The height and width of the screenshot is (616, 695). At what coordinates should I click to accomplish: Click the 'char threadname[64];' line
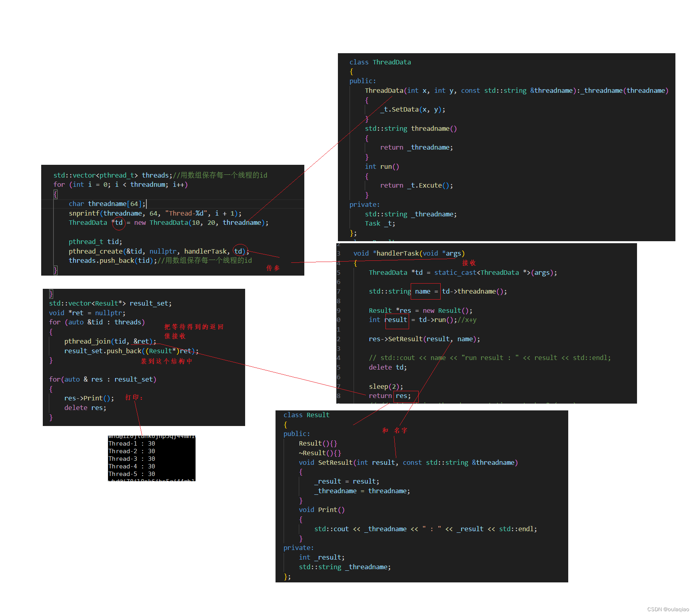(107, 204)
